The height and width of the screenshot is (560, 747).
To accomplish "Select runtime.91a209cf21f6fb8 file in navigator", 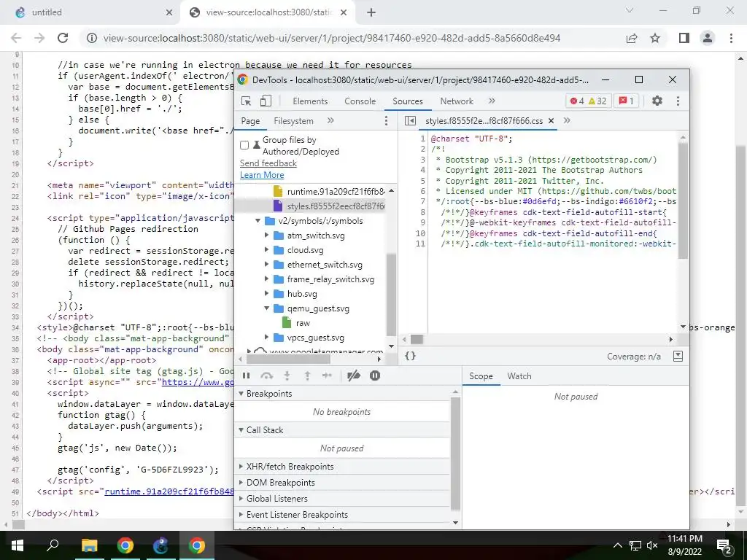I will 336,192.
